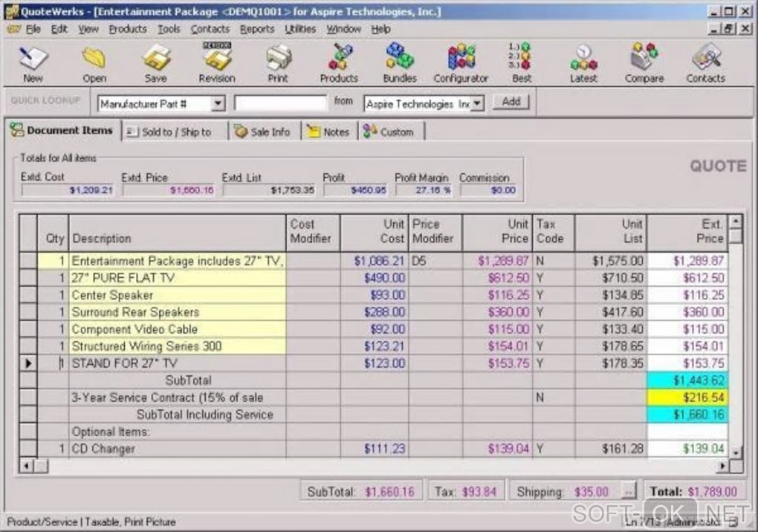Click the grid scroll up arrow
The width and height of the screenshot is (758, 532).
[x=735, y=221]
